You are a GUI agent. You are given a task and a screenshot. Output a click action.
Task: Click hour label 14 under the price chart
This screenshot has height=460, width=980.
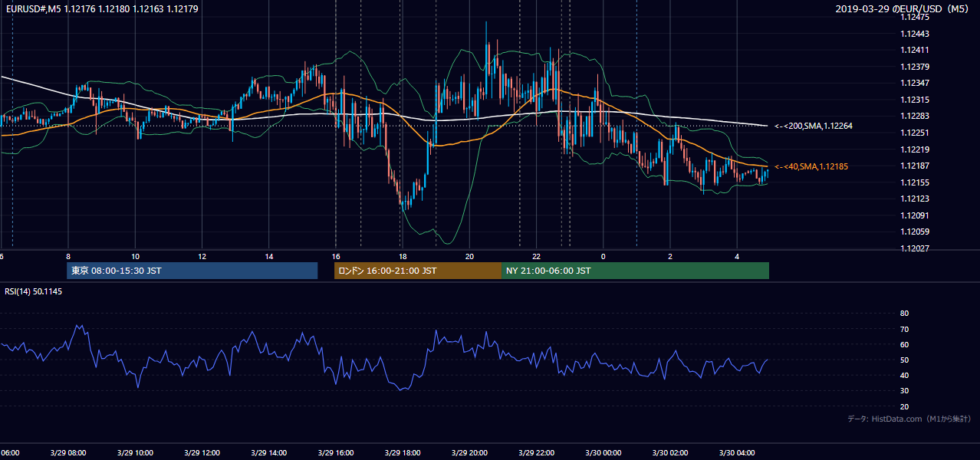(x=269, y=256)
